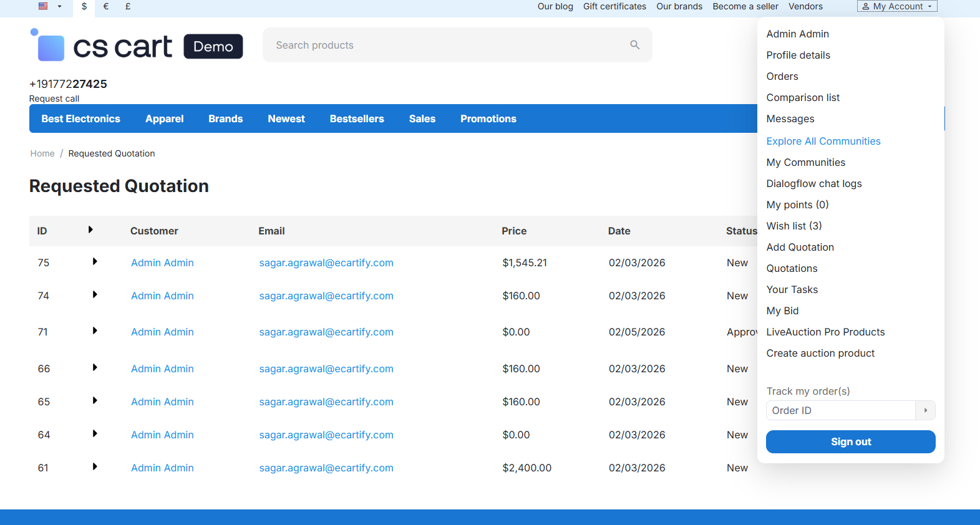Expand quotation row 71 arrow
This screenshot has height=525, width=980.
click(x=95, y=331)
